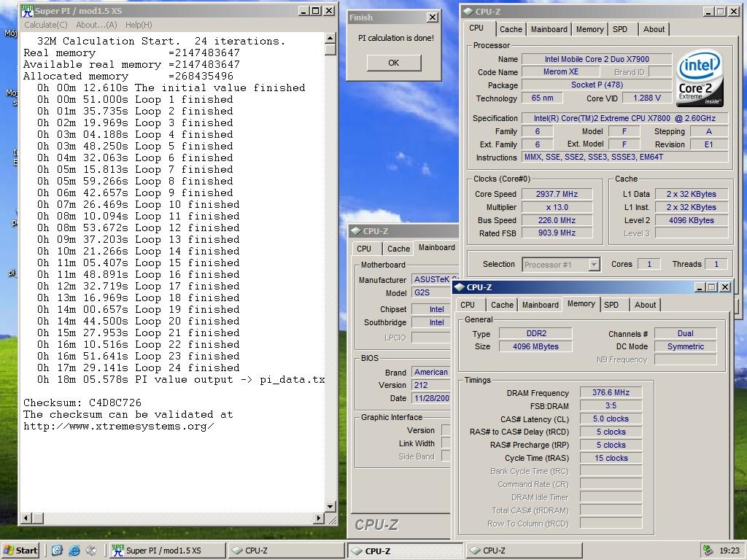Select About tab in CPU-Z Memory window
The height and width of the screenshot is (560, 747).
645,305
